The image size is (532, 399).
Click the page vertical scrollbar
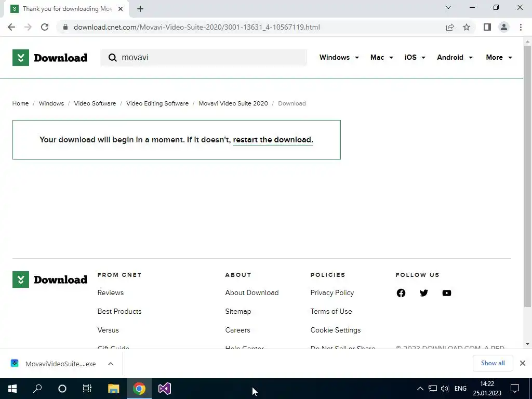tap(527, 177)
